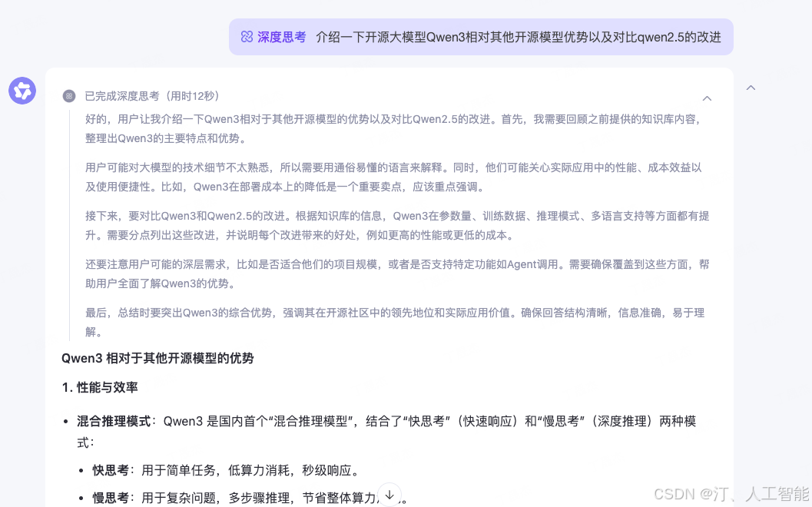The image size is (812, 507).
Task: Click the heading Qwen3 相对于其他开源模型的优势
Action: click(157, 359)
